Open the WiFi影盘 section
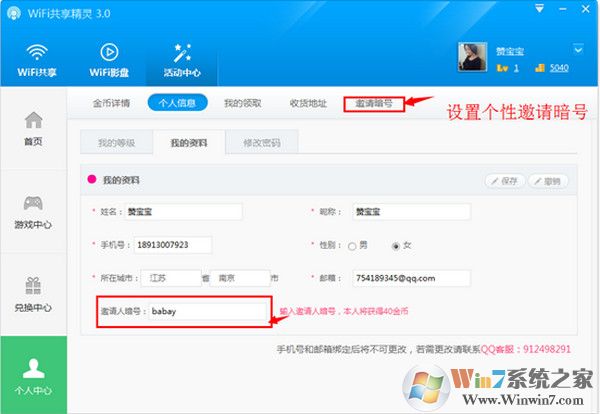Viewport: 600px width, 414px height. coord(109,60)
